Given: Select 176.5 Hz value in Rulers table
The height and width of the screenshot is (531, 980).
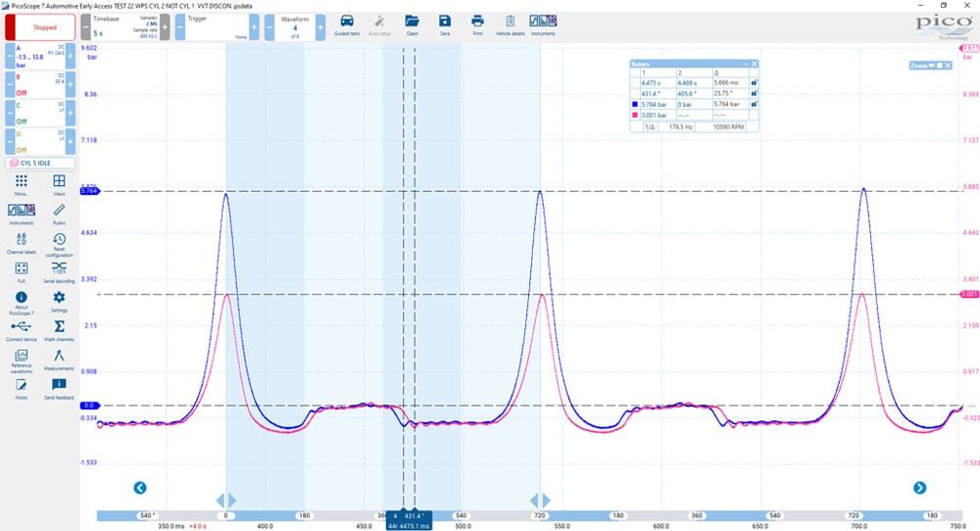Looking at the screenshot, I should click(680, 126).
